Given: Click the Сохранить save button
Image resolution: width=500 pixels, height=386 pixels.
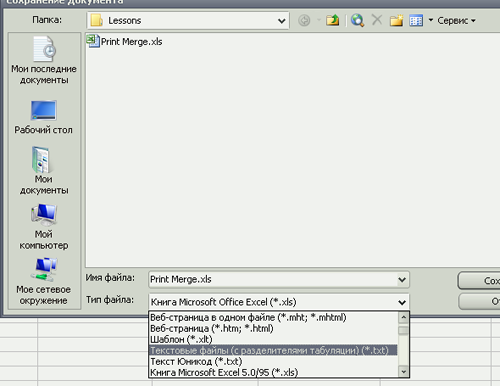Looking at the screenshot, I should pos(479,281).
